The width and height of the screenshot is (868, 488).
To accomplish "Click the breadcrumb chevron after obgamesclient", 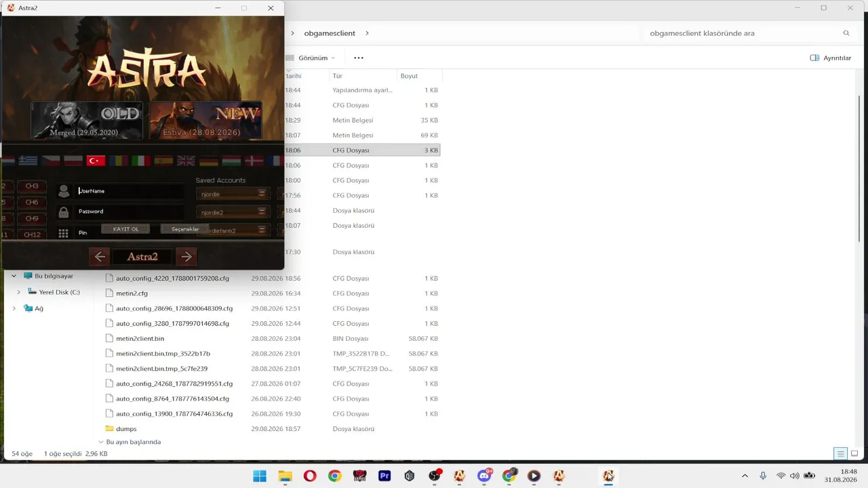I will 367,33.
